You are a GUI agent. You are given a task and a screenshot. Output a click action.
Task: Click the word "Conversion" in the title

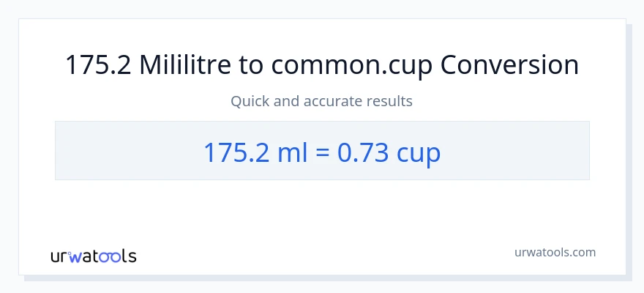pyautogui.click(x=509, y=65)
